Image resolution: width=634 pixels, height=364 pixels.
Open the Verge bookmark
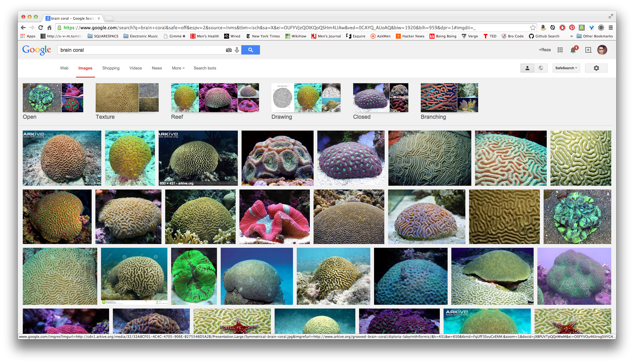coord(470,36)
